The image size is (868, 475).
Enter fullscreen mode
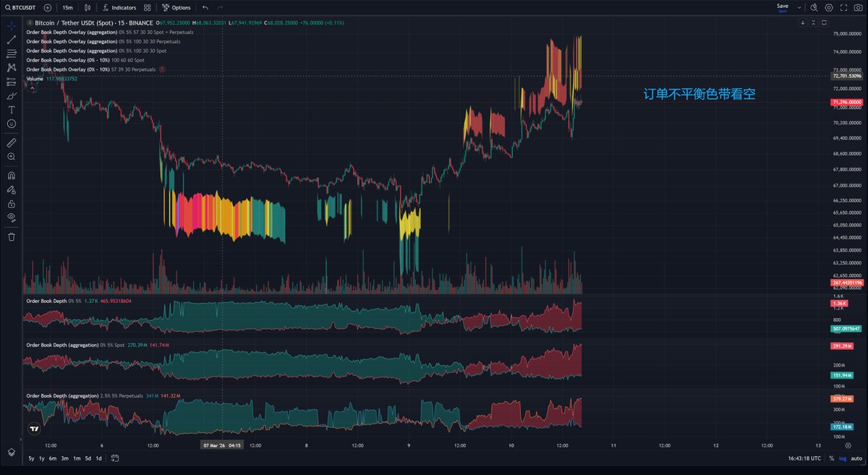843,7
